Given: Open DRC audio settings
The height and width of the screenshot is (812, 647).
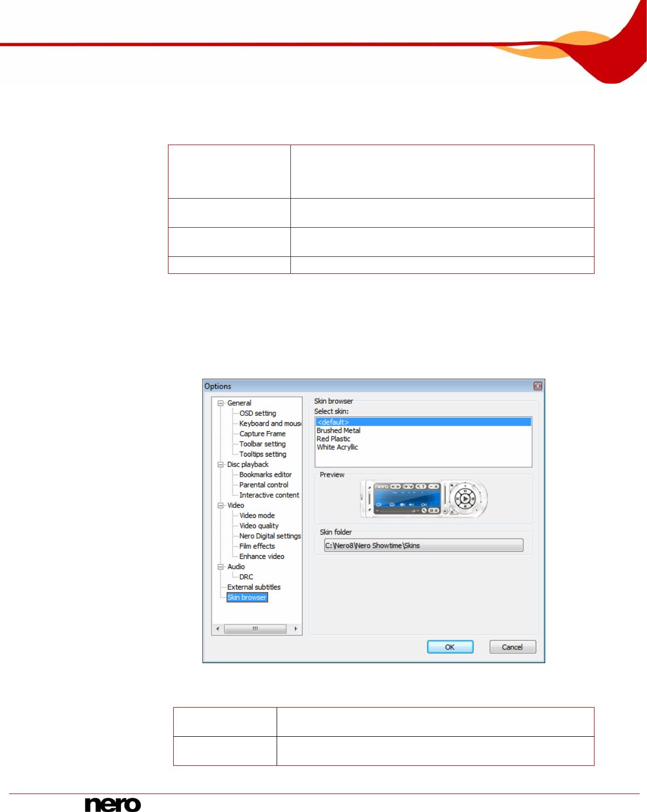Looking at the screenshot, I should (x=246, y=577).
